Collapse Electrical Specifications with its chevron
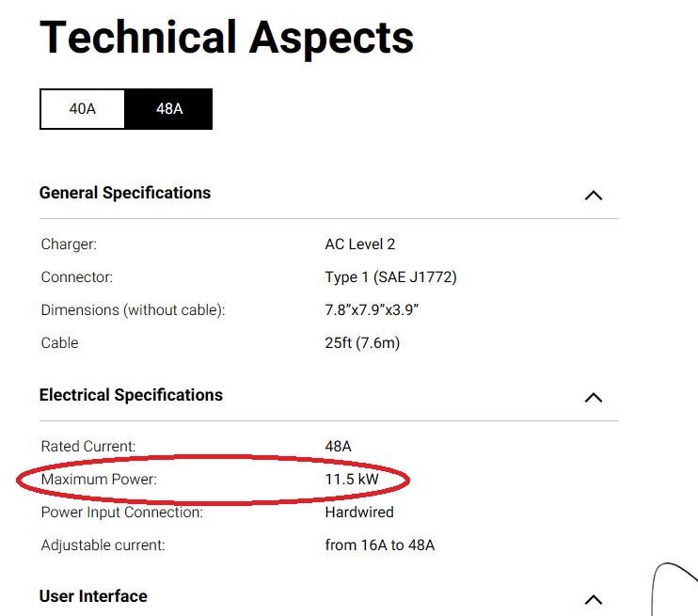Viewport: 698px width, 616px height. (x=594, y=398)
